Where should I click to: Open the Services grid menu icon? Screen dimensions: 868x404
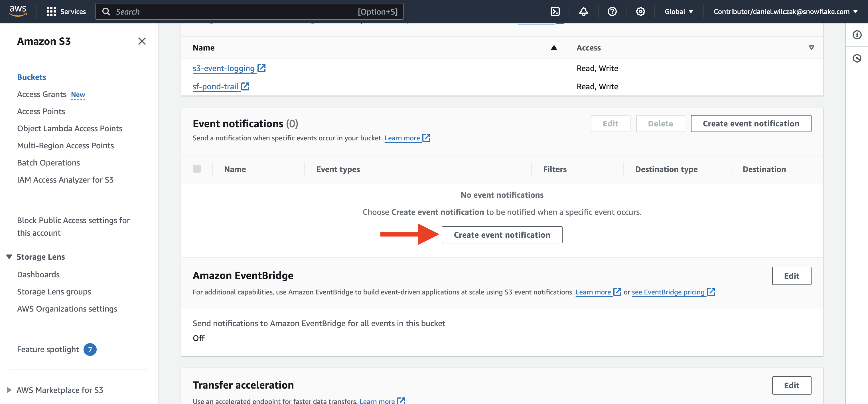[x=51, y=11]
